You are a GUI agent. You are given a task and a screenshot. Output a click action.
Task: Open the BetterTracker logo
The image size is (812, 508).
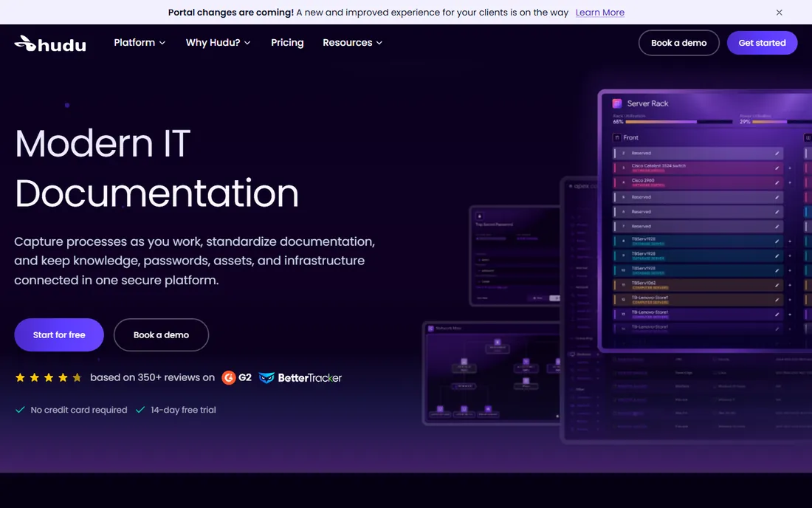click(300, 377)
